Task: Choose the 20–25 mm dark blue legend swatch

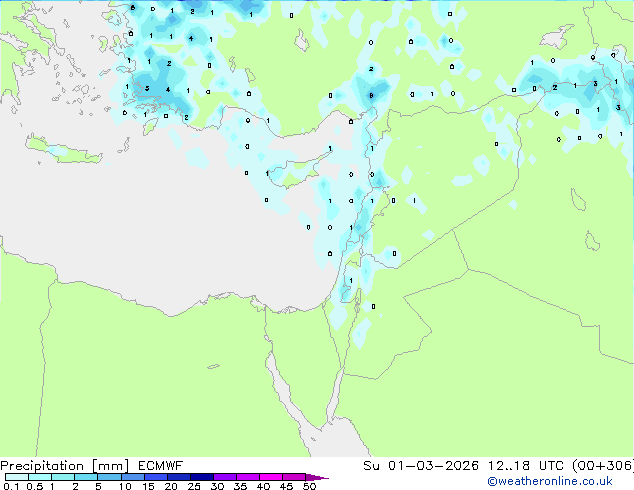Action: tap(178, 477)
